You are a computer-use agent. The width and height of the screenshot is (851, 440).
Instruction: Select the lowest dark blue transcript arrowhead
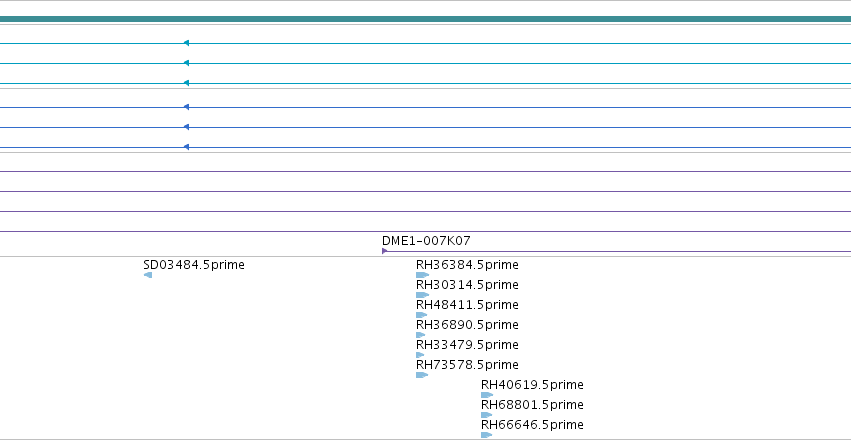pyautogui.click(x=186, y=147)
